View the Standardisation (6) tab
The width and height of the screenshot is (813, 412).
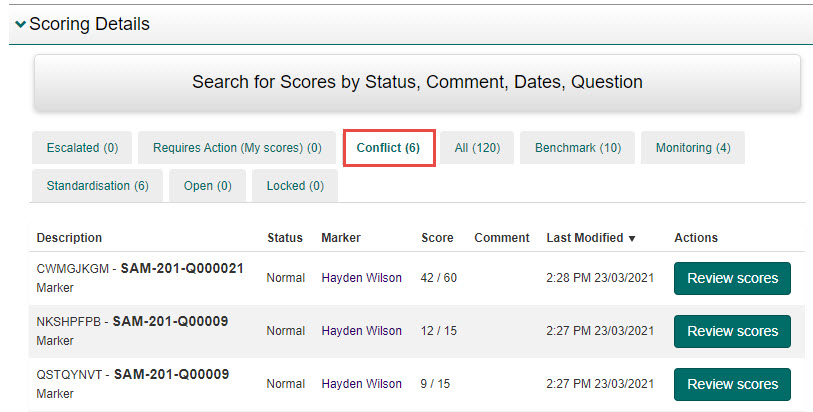point(97,186)
